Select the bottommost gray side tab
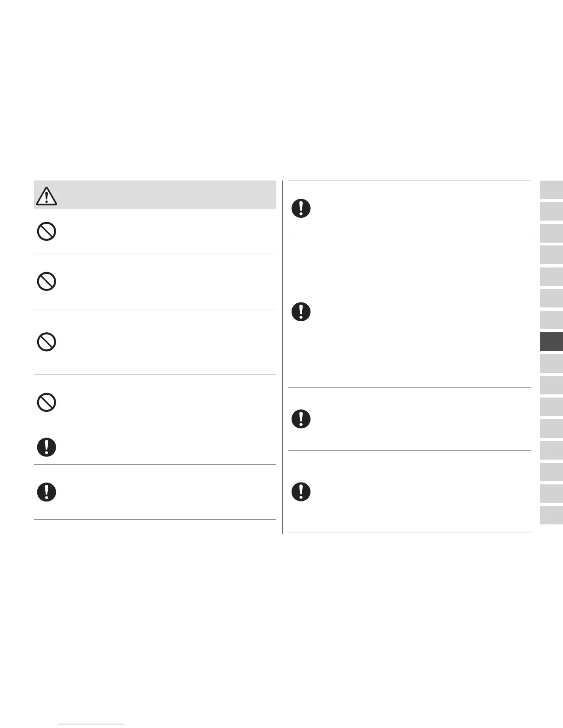The width and height of the screenshot is (563, 728). (551, 515)
